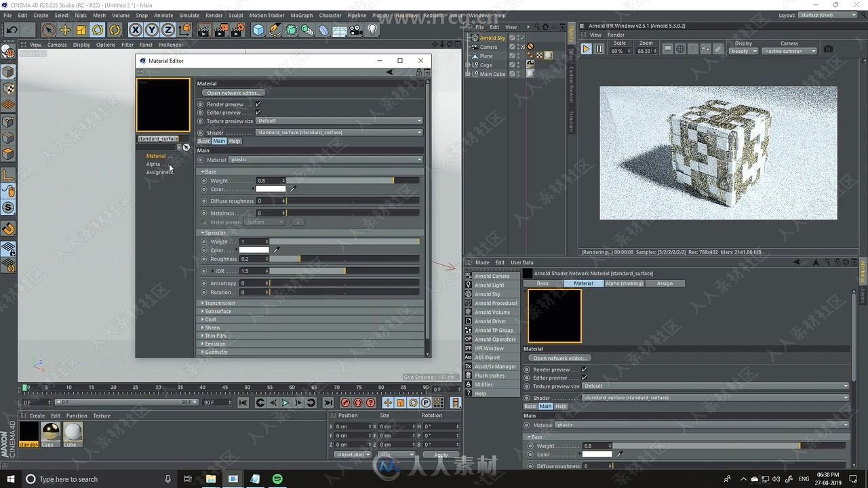Take an IPR snapshot with camera icon
Image resolution: width=868 pixels, height=488 pixels.
click(x=828, y=49)
